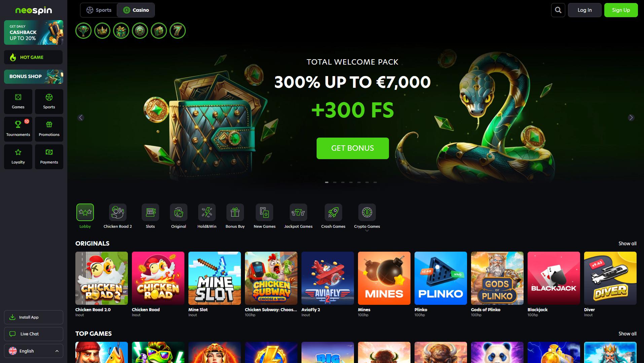644x363 pixels.
Task: Jump to second carousel slide dot
Action: [x=335, y=182]
